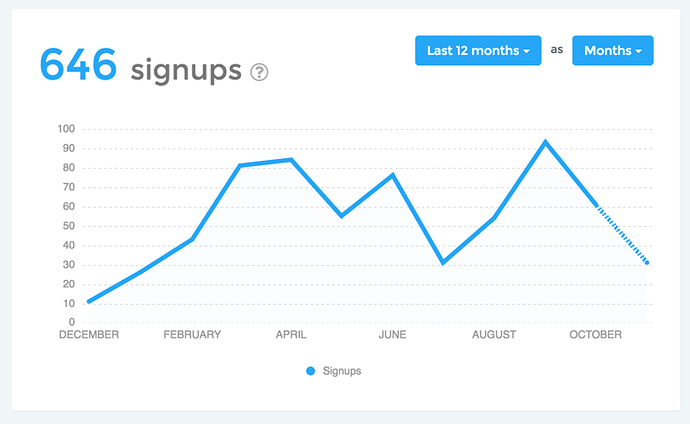Click the March data point near 81
The height and width of the screenshot is (424, 690).
click(x=240, y=165)
